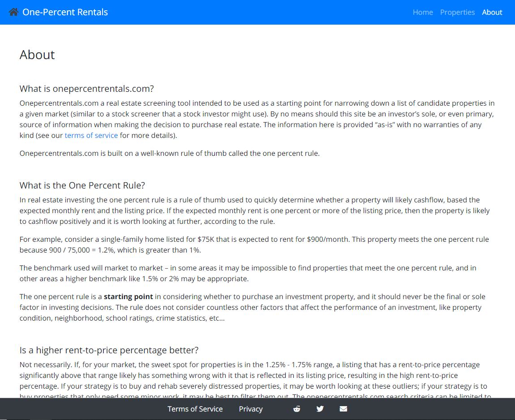Open the Twitter bird icon in footer

[x=320, y=409]
